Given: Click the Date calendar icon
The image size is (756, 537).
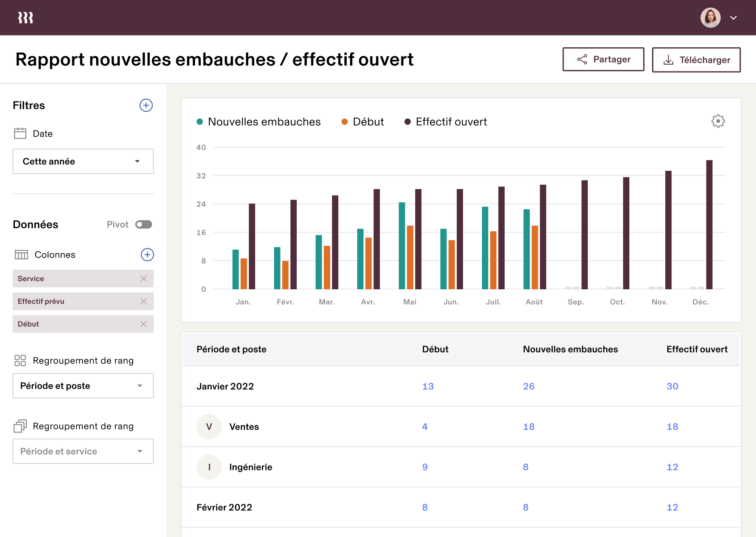Looking at the screenshot, I should 20,133.
